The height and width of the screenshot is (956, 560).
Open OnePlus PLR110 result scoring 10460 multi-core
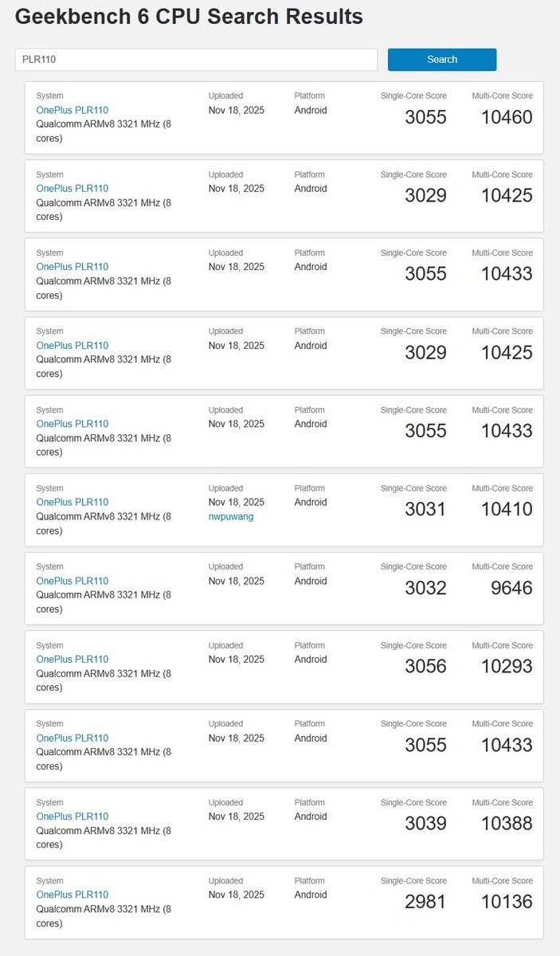(72, 110)
